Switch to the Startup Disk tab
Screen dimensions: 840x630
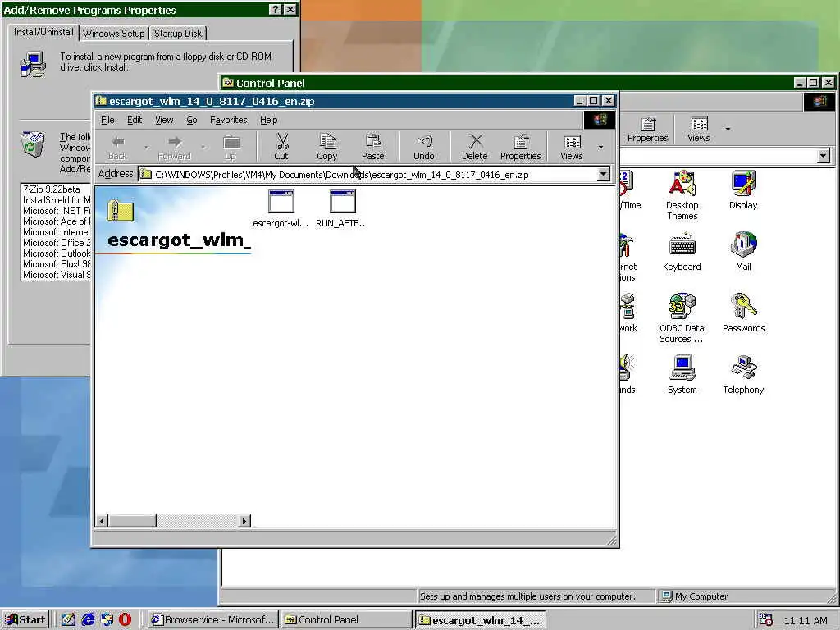pos(178,33)
